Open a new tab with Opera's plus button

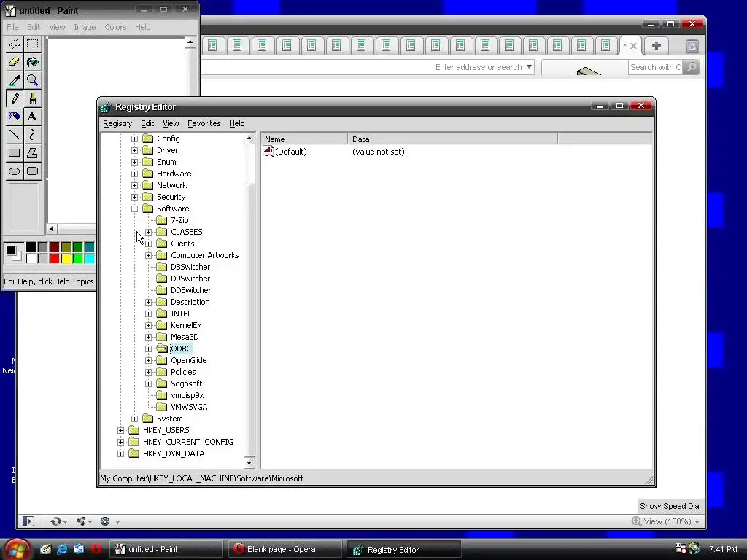(656, 46)
